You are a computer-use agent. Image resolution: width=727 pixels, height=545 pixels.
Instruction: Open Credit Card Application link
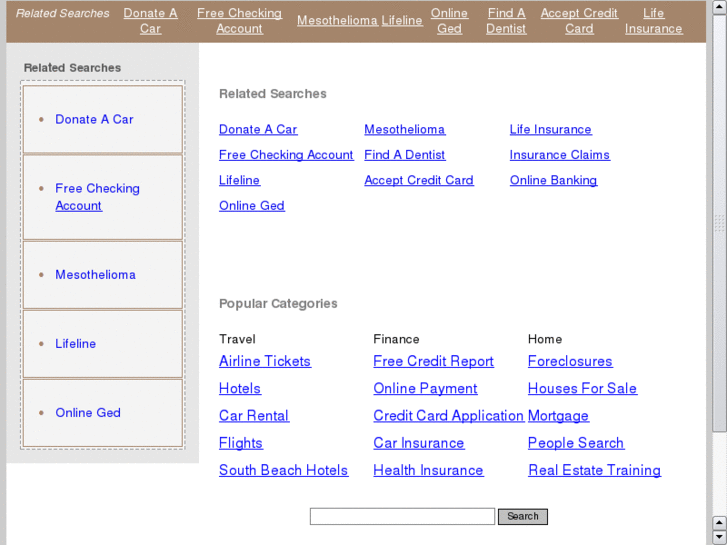tap(449, 416)
